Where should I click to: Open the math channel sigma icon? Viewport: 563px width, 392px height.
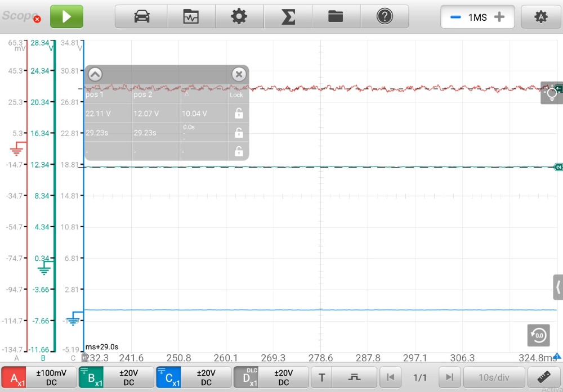288,17
